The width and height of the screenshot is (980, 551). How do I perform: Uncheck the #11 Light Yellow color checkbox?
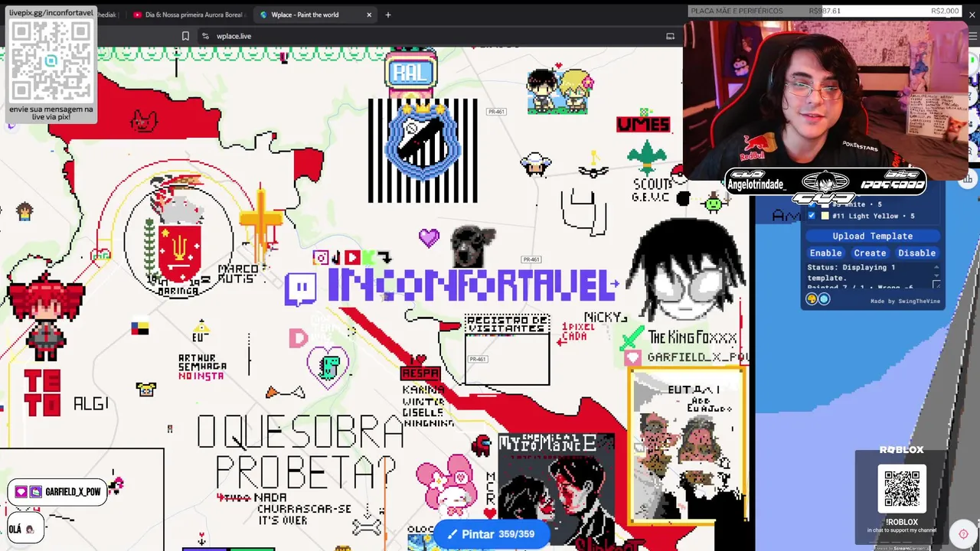pos(812,216)
